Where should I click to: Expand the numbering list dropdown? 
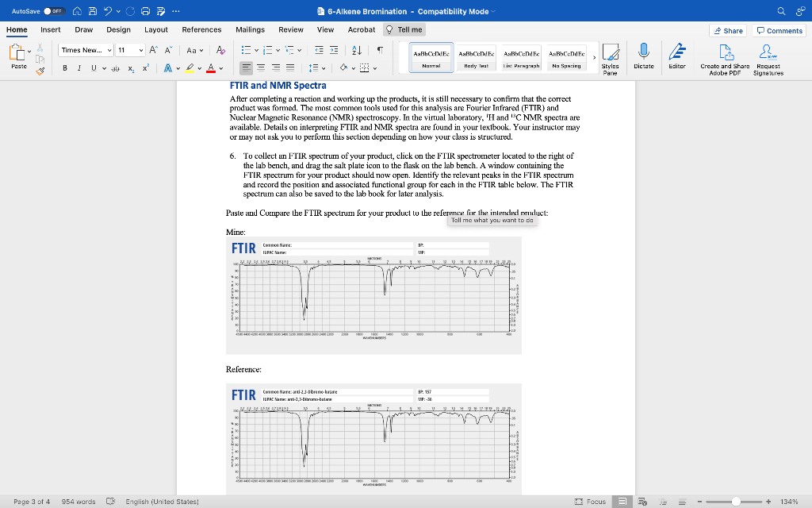(278, 50)
